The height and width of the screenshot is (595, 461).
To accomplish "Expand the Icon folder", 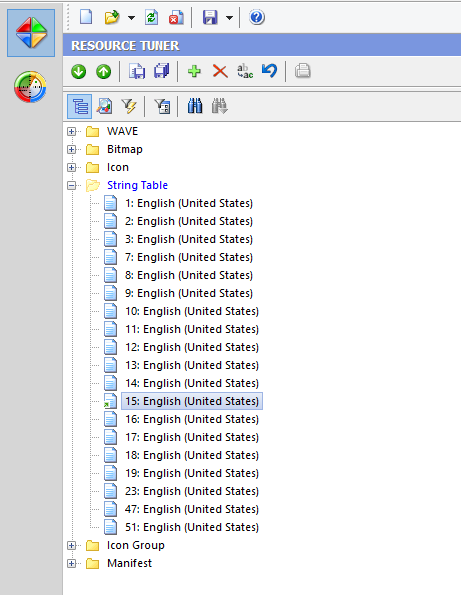I will pos(71,167).
